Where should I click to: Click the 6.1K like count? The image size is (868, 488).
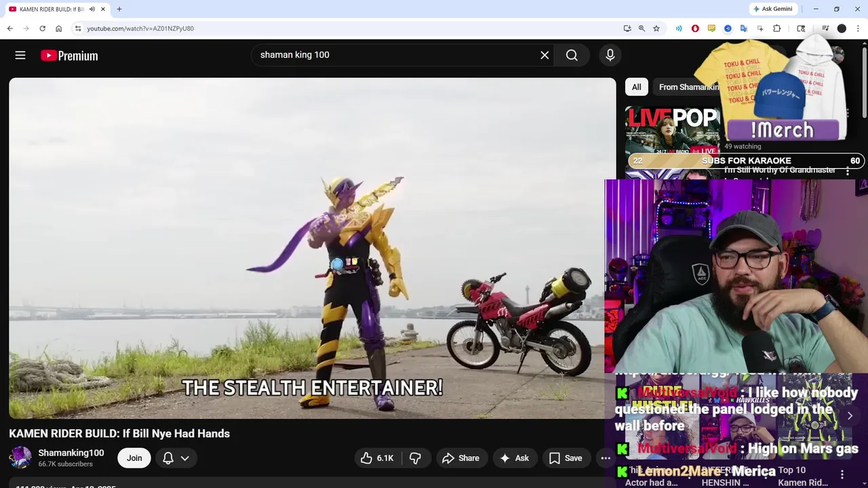(x=385, y=458)
